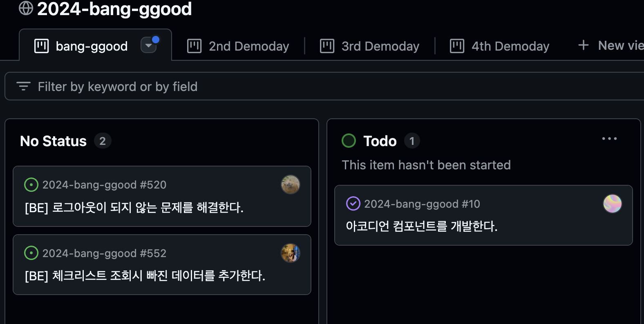
Task: Click the filter lines icon in the search bar
Action: [x=23, y=86]
